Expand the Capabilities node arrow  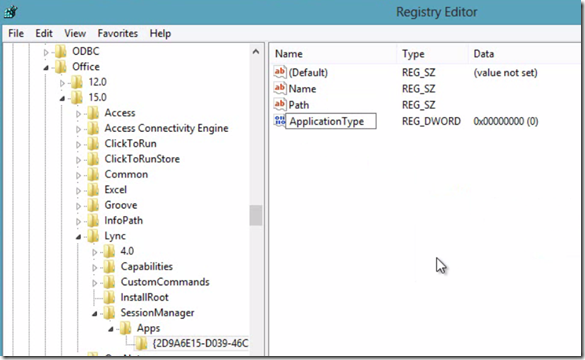coord(95,267)
